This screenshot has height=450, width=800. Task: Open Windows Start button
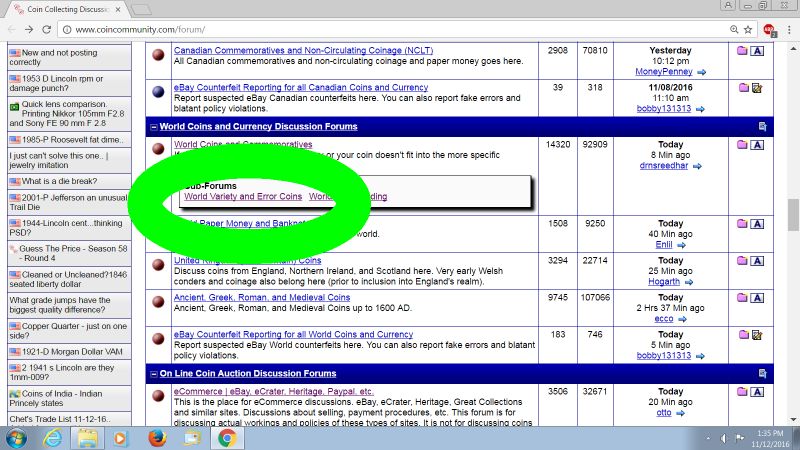17,438
